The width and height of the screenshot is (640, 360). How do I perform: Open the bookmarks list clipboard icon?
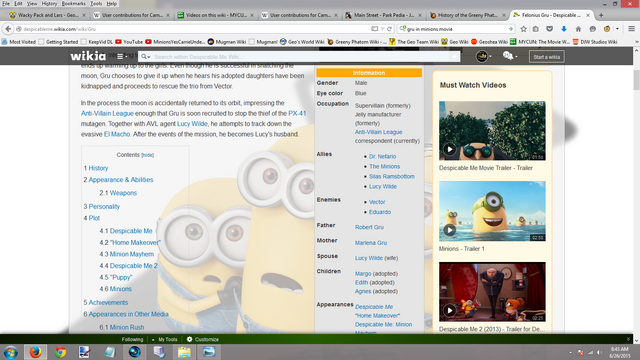coord(536,29)
